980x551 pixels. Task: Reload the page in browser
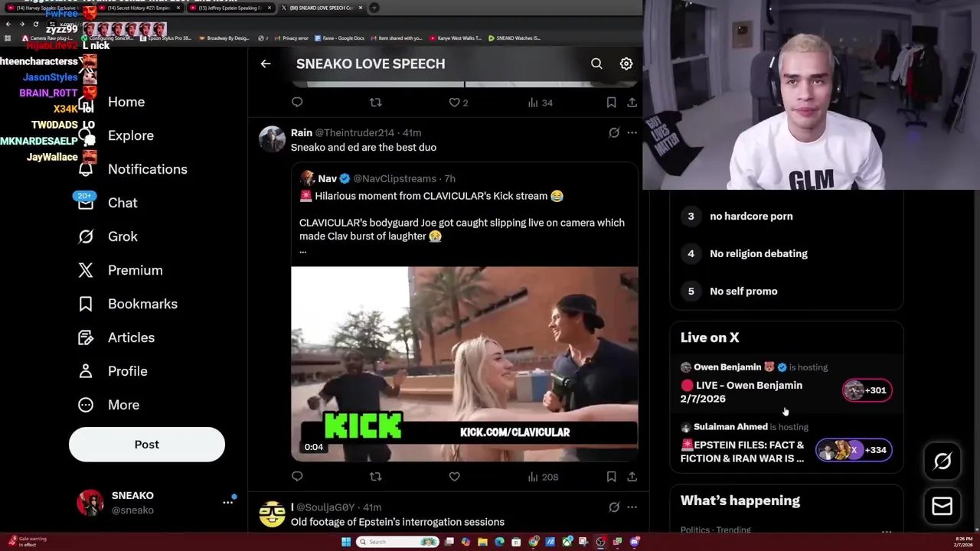[x=36, y=24]
